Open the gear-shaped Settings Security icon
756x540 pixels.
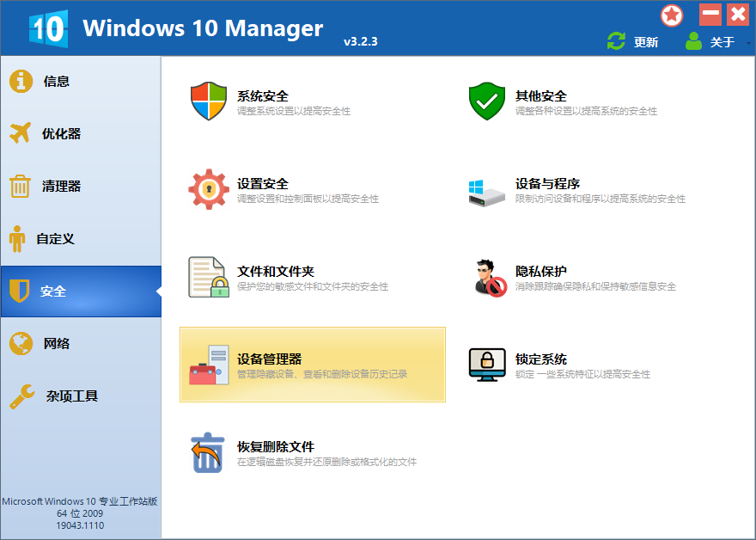(x=209, y=189)
